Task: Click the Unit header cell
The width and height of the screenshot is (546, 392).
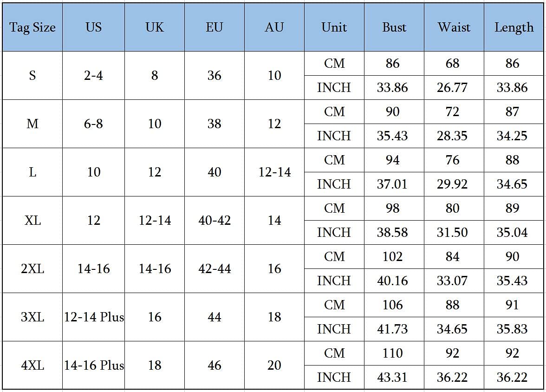Action: click(334, 27)
